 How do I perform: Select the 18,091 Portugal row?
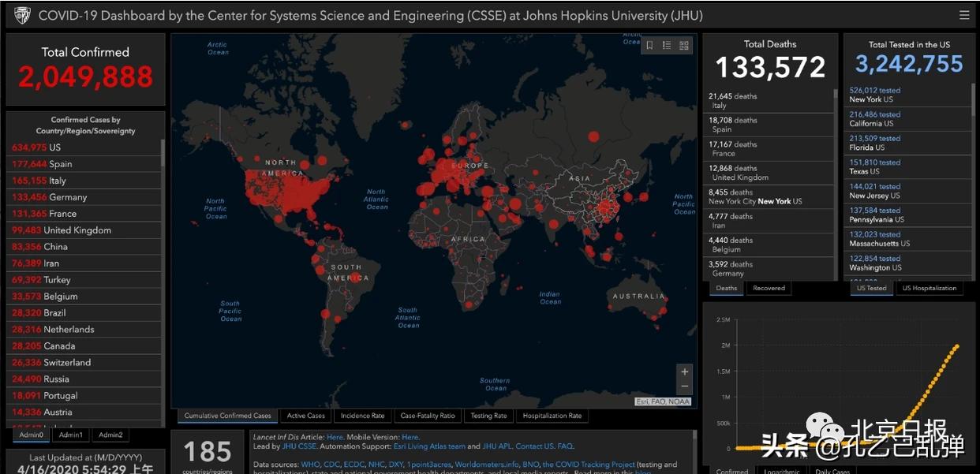[85, 396]
